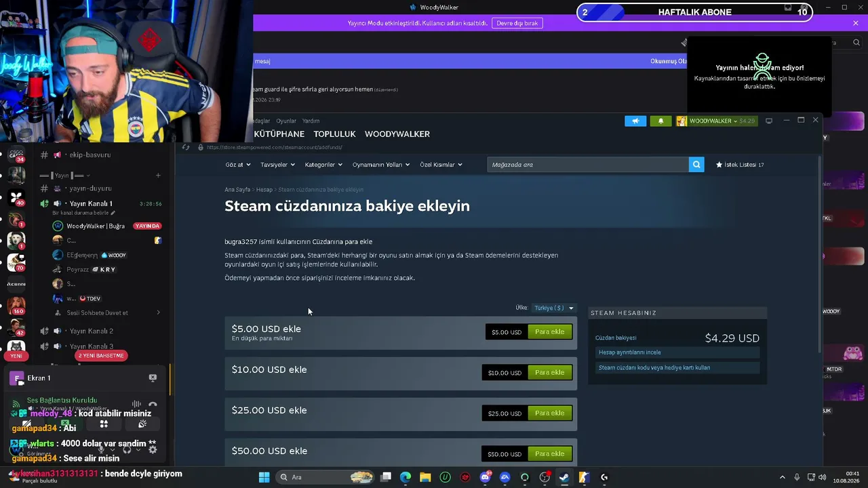Open Sesli Sohbete Davet et arrow
The width and height of the screenshot is (868, 488).
coord(158,312)
